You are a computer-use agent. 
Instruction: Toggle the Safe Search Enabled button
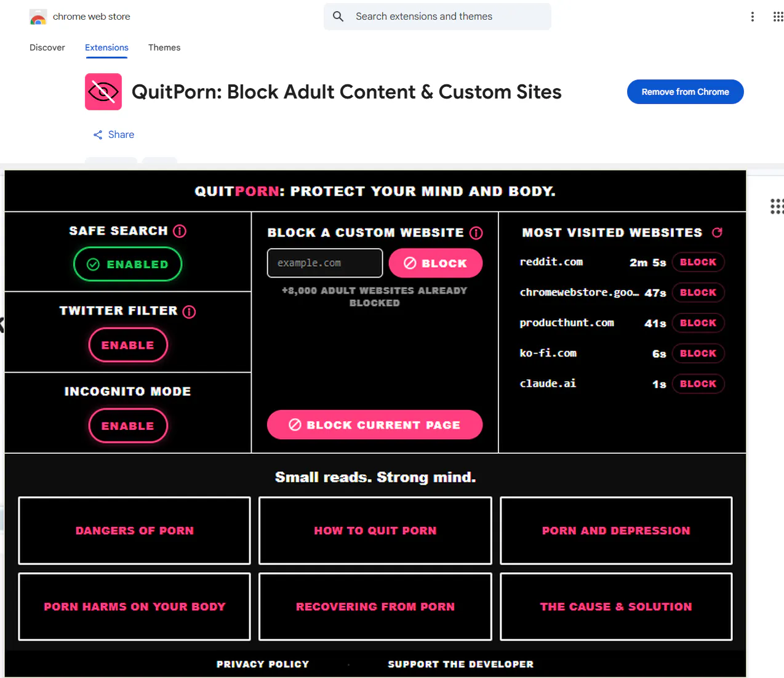128,264
